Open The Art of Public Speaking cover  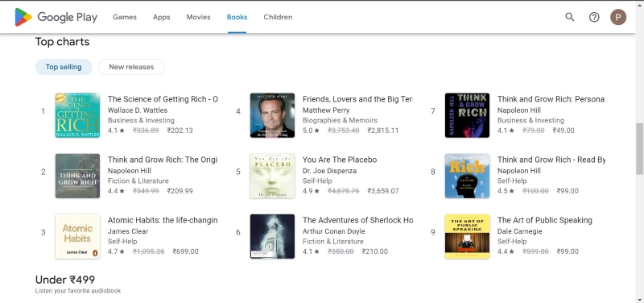pyautogui.click(x=467, y=236)
